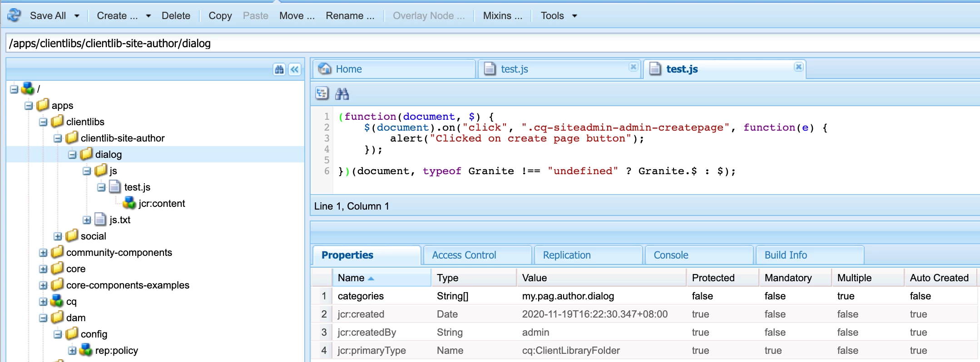
Task: Click the Mixins ... button
Action: tap(503, 16)
